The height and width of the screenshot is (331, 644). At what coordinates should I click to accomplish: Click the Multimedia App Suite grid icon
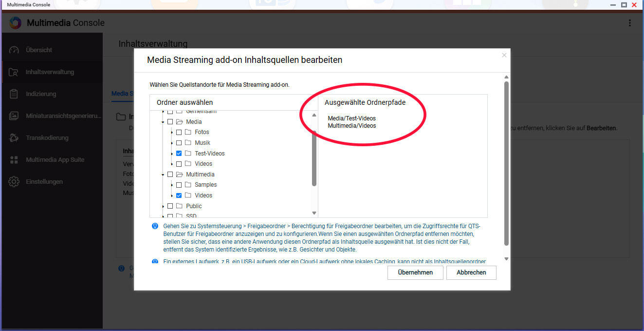click(x=14, y=160)
